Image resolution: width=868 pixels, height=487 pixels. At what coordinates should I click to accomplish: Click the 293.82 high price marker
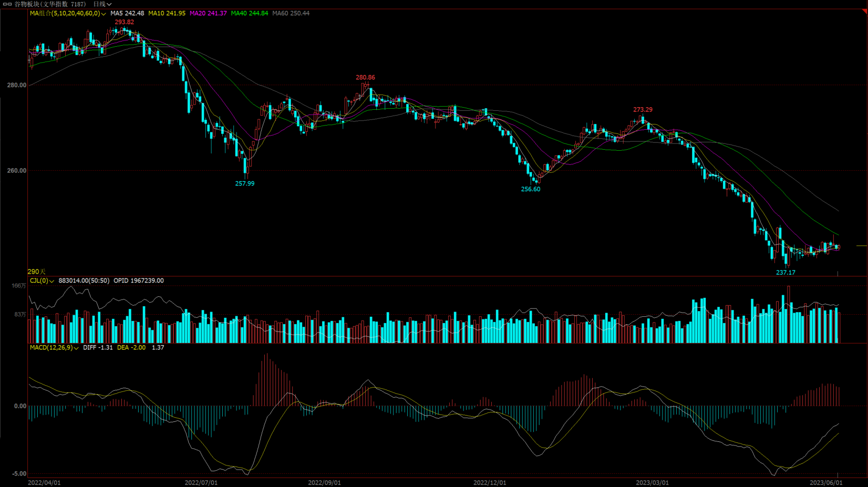125,22
